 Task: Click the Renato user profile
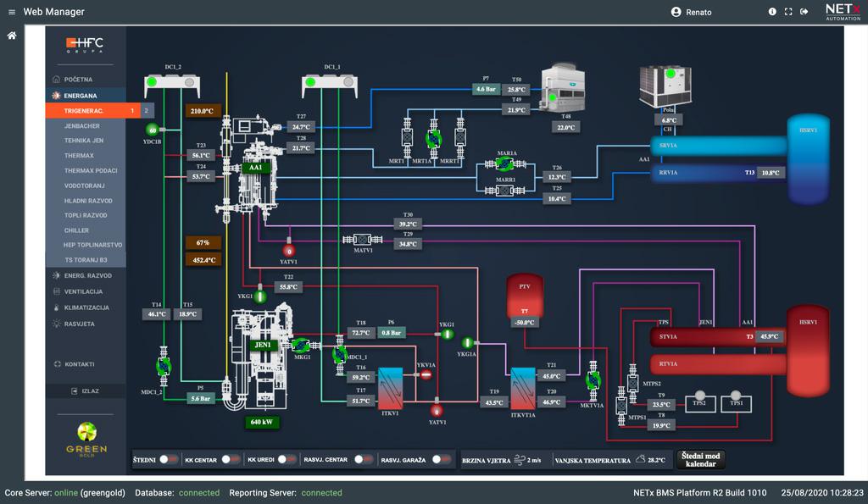pyautogui.click(x=691, y=12)
